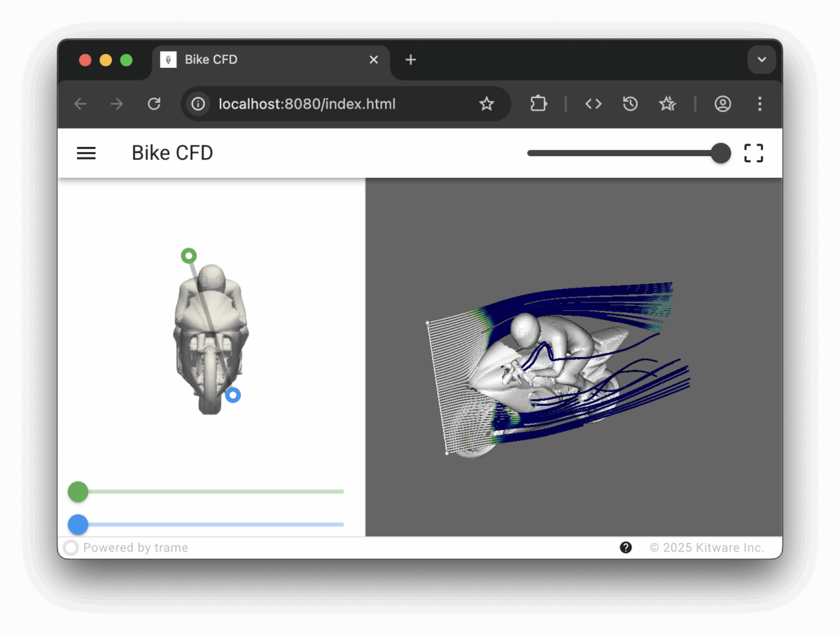Click the green slider handle
This screenshot has height=635, width=840.
[x=78, y=491]
